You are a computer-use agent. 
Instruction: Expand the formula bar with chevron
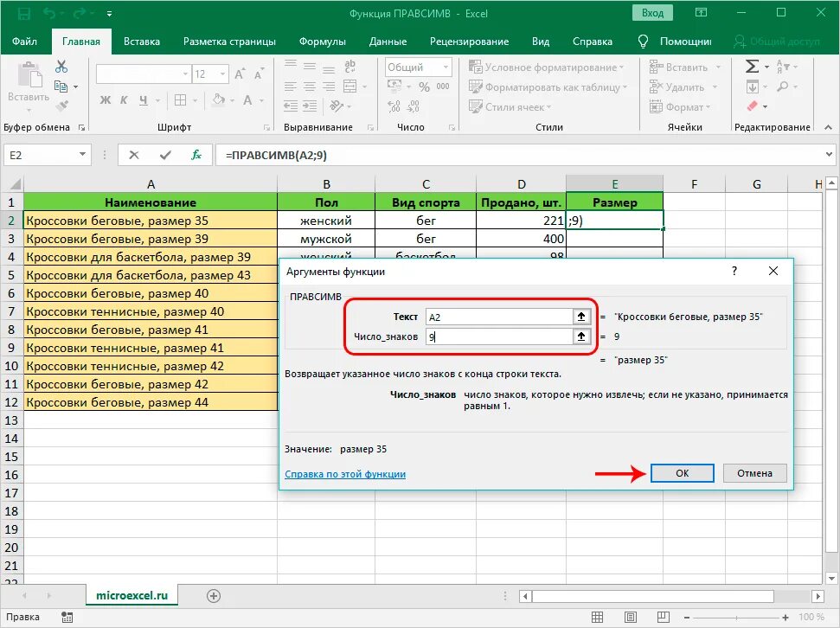pyautogui.click(x=830, y=155)
